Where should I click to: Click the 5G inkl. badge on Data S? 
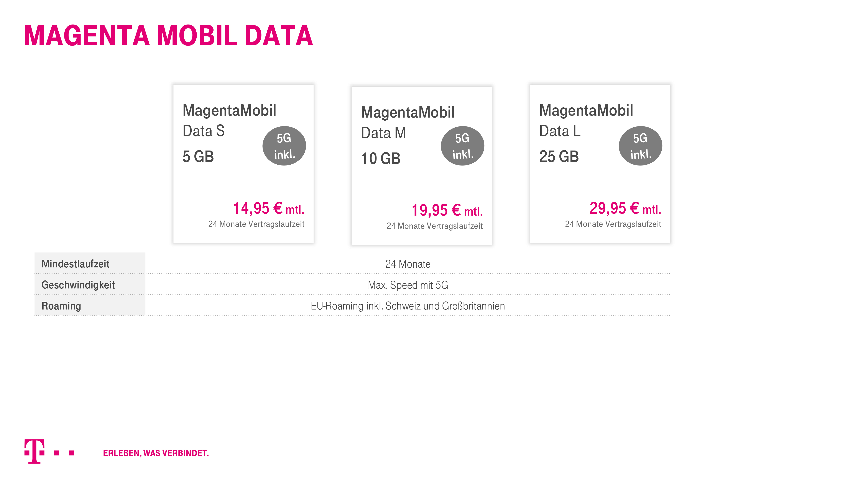pos(284,146)
